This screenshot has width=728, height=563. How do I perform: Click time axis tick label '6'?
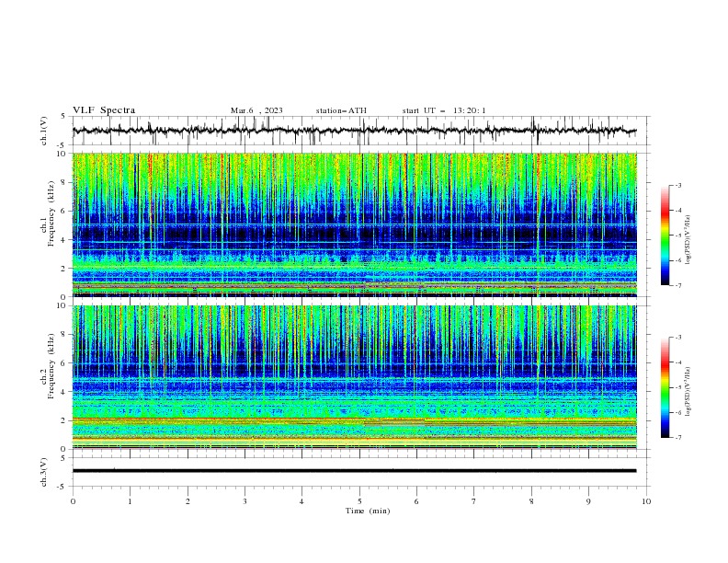tap(417, 501)
